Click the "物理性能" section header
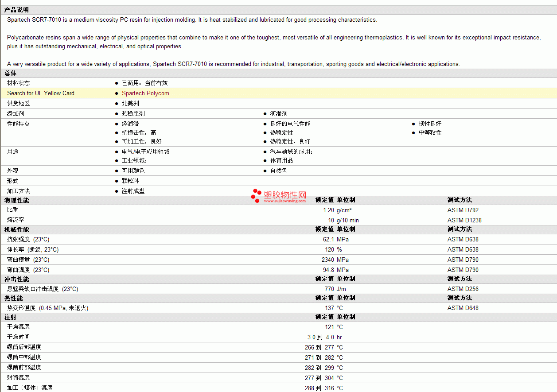Viewport: 557px width, 392px height. click(16, 200)
